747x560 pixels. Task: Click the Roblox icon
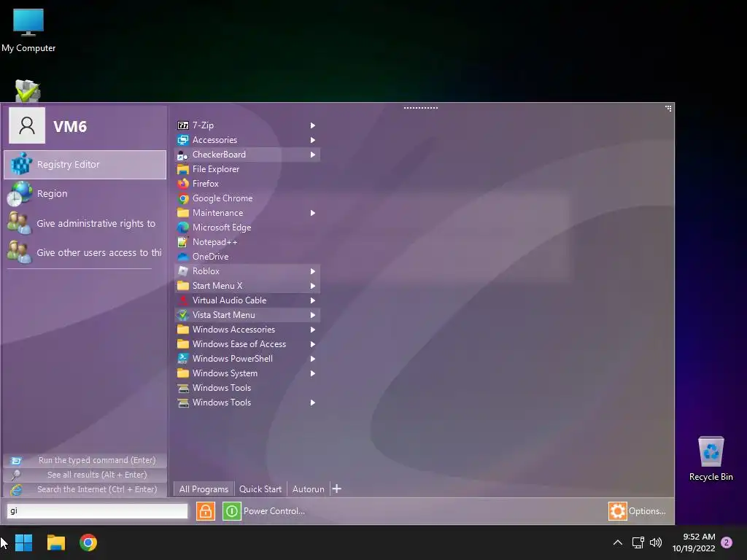pyautogui.click(x=183, y=271)
